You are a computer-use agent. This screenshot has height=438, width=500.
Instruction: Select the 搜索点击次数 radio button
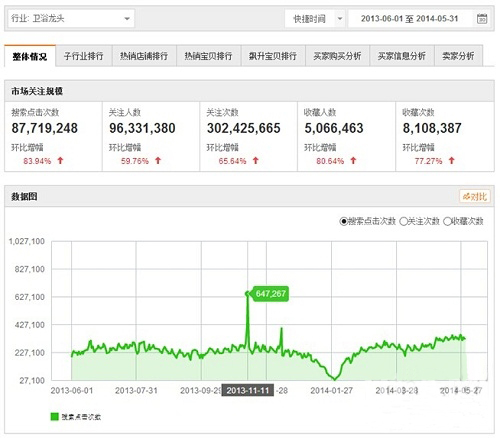pos(343,221)
